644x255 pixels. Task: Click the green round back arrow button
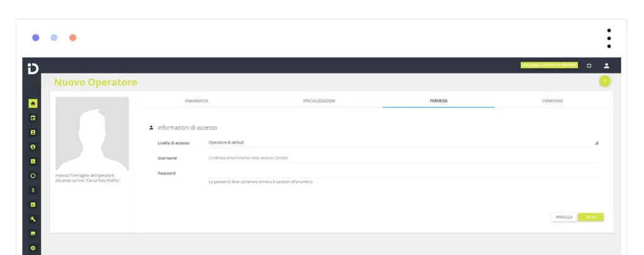pos(604,81)
